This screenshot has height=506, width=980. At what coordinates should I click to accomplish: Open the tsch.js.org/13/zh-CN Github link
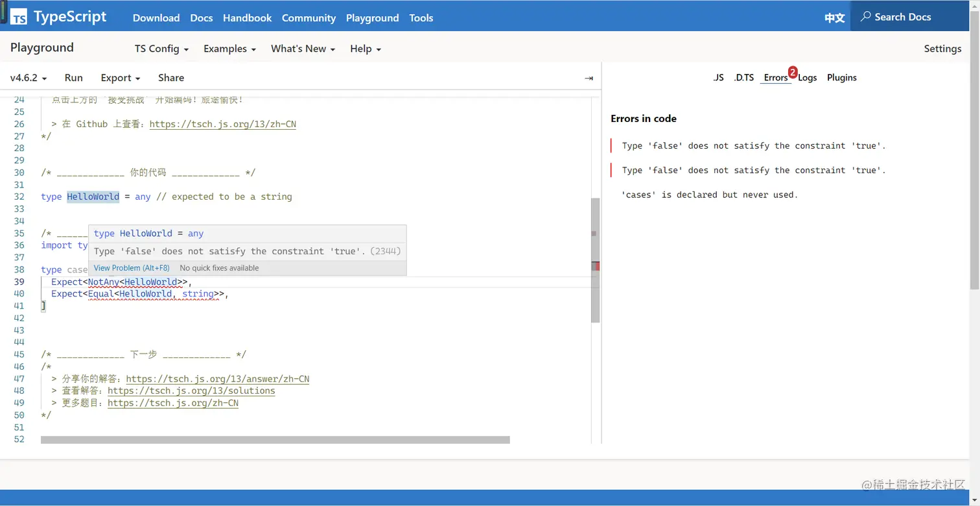(x=223, y=124)
